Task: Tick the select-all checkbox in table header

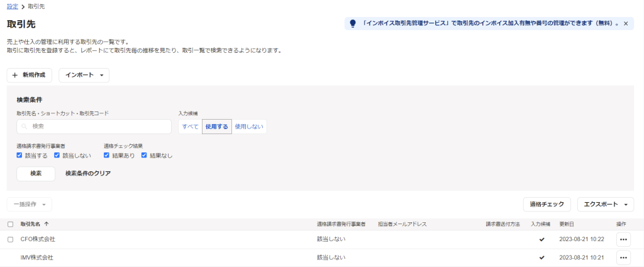Action: pyautogui.click(x=10, y=224)
